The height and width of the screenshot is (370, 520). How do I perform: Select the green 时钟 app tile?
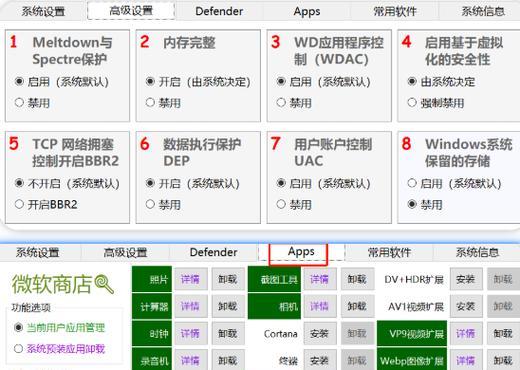[x=152, y=333]
